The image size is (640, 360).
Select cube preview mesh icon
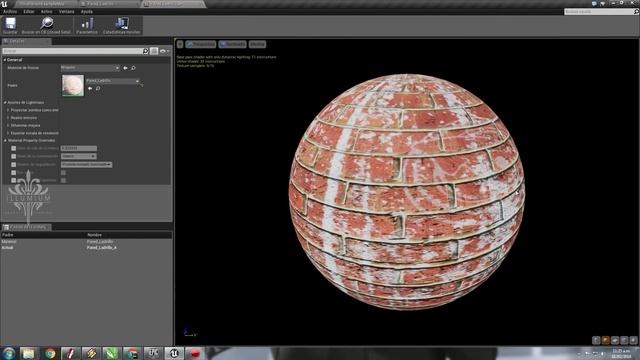(624, 340)
